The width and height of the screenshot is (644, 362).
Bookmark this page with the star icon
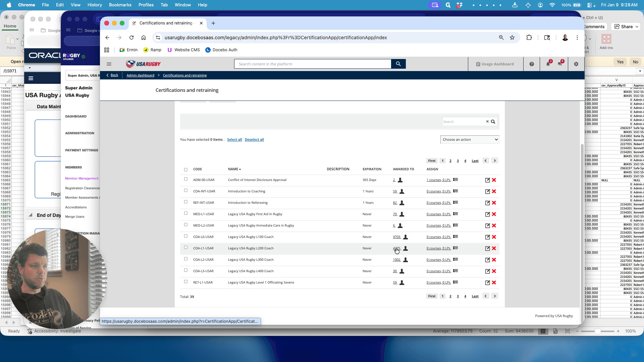512,38
